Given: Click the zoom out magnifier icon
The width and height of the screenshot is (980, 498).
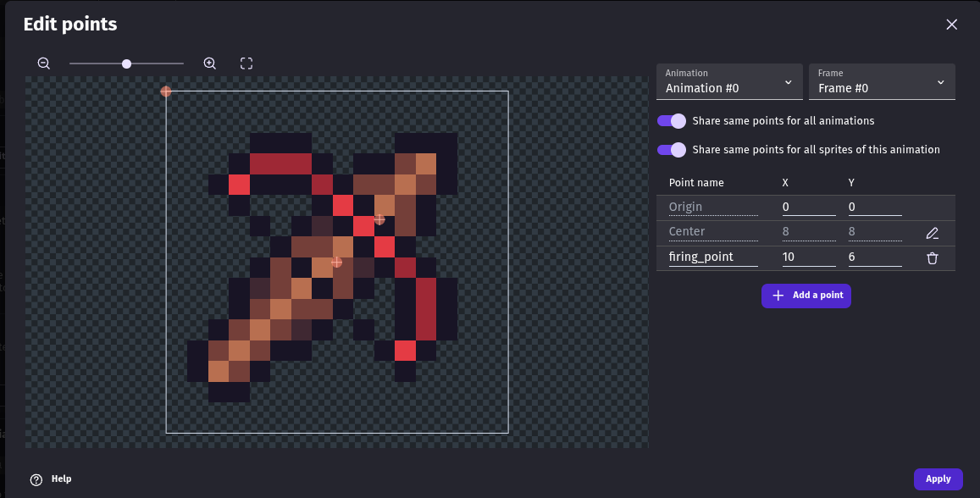Looking at the screenshot, I should [x=44, y=64].
